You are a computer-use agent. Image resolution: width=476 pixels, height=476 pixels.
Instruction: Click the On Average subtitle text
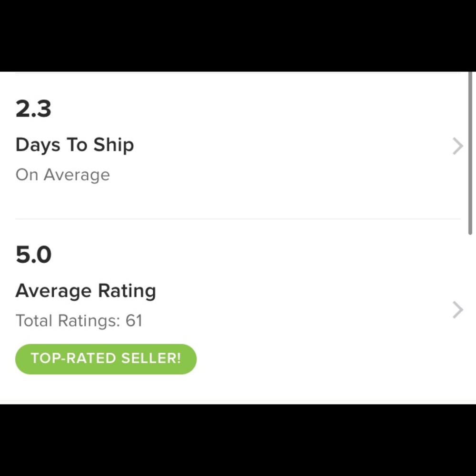[63, 175]
